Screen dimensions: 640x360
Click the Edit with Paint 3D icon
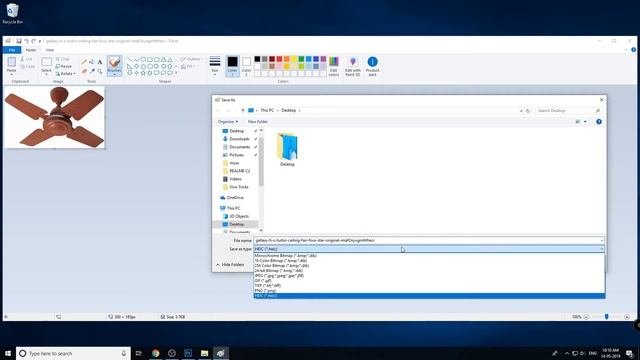click(353, 62)
